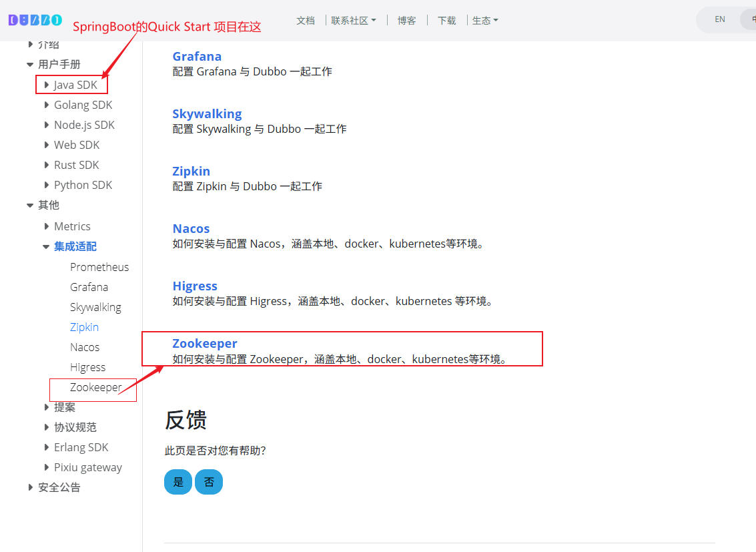Viewport: 756px width, 552px height.
Task: Expand the 协议规范 tree arrow
Action: [x=46, y=427]
